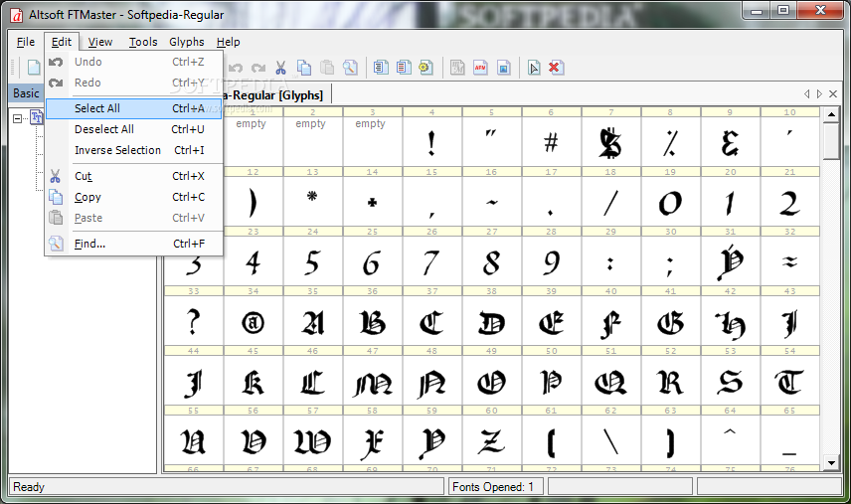Choose Find... from the Edit menu
The width and height of the screenshot is (851, 504).
133,244
